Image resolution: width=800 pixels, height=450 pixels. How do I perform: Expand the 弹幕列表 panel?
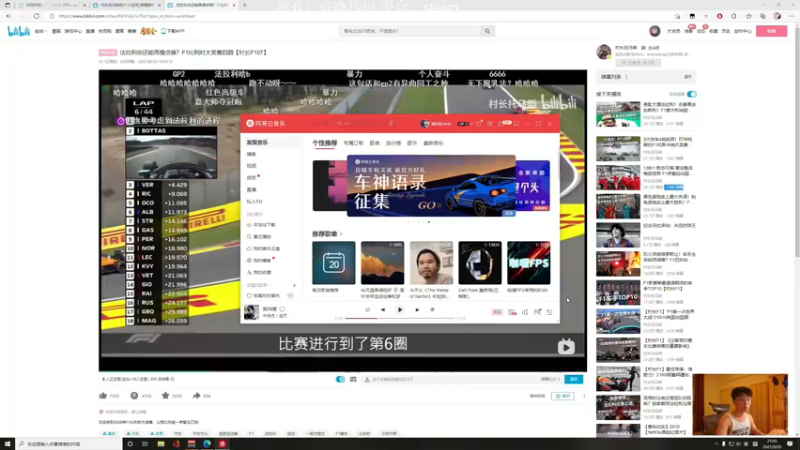tap(688, 77)
